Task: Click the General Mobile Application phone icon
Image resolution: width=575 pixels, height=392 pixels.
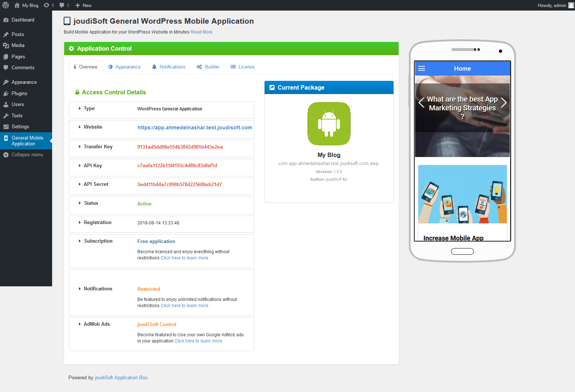Action: pos(6,138)
